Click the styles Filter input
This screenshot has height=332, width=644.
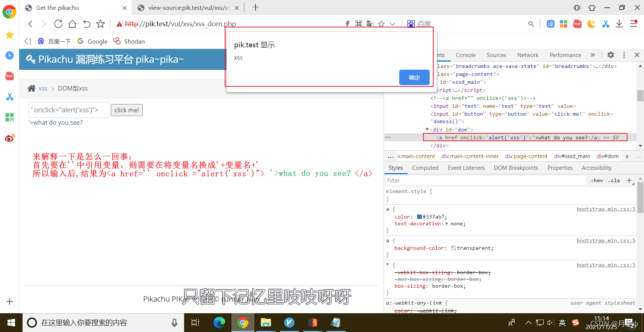click(485, 181)
